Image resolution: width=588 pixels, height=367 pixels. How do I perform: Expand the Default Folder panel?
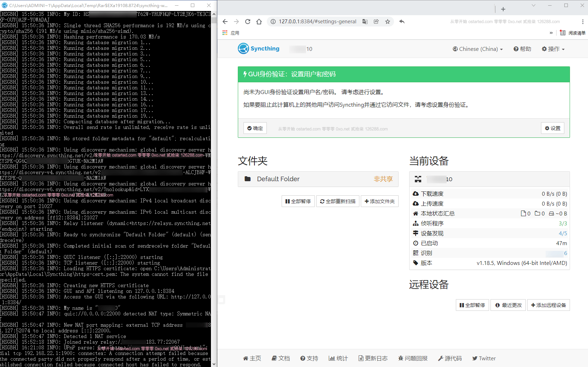[x=318, y=179]
